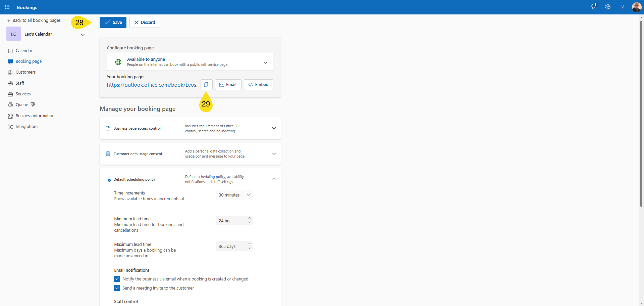This screenshot has height=306, width=644.
Task: Collapse the Default scheduling policy section
Action: point(274,179)
